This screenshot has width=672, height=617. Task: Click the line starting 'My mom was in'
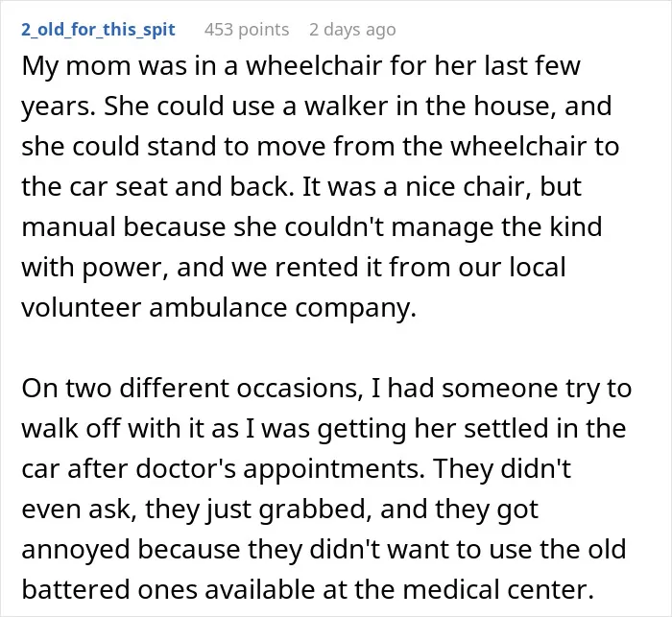[x=300, y=66]
